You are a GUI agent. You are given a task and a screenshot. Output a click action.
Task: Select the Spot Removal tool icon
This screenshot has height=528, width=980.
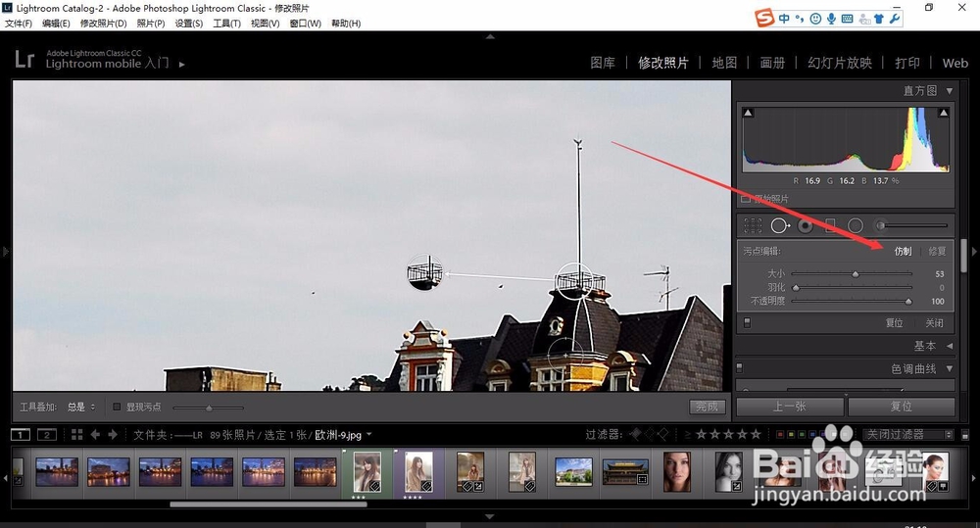click(x=779, y=225)
